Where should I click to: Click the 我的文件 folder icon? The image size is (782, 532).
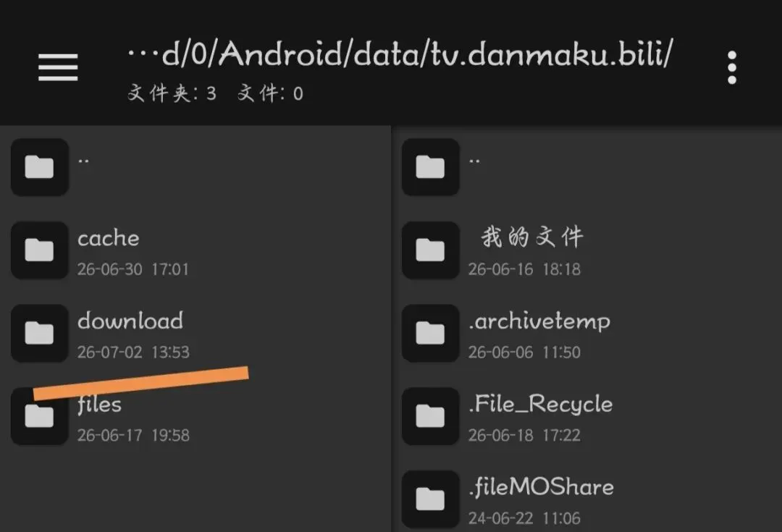(430, 250)
